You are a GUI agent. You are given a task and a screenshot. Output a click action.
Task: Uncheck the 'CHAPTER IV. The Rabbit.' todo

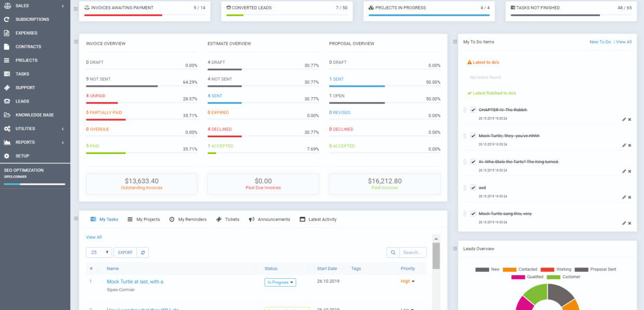pyautogui.click(x=473, y=110)
